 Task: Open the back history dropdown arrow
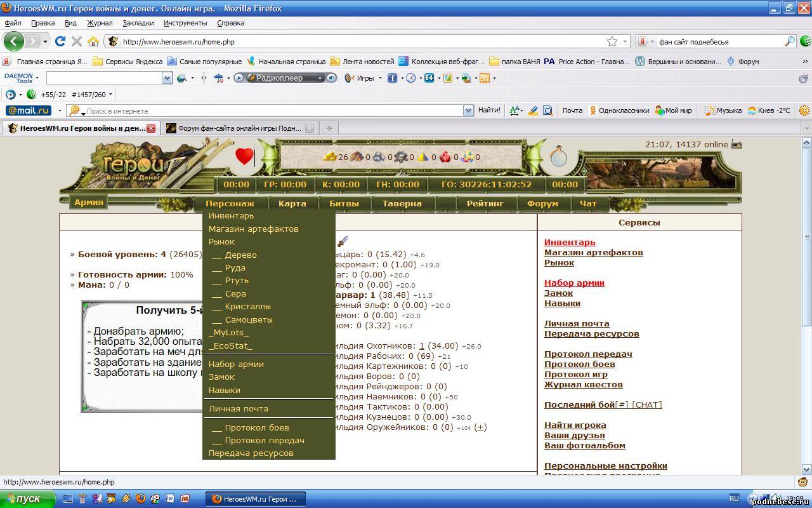pyautogui.click(x=45, y=41)
